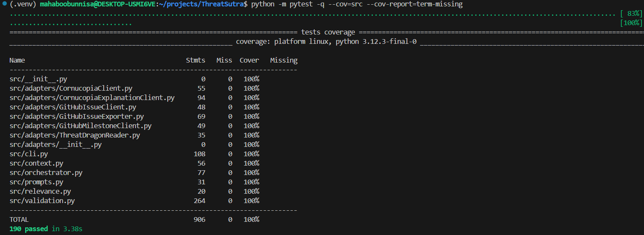644x235 pixels.
Task: Click 'src/adapters/CornucopiaClient.py' file name
Action: (71, 89)
